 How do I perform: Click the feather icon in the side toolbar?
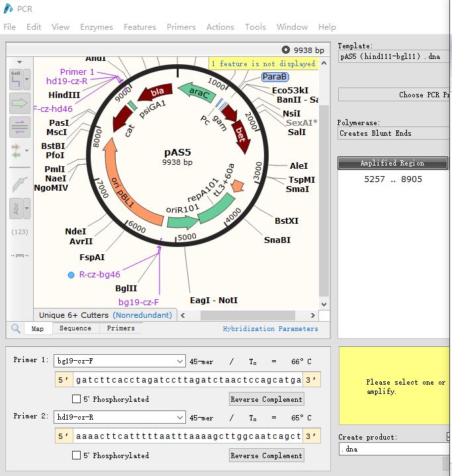[x=20, y=184]
